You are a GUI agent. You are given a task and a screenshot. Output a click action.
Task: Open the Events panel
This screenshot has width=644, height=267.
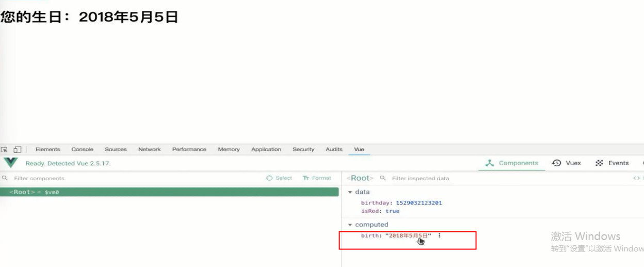coord(612,163)
